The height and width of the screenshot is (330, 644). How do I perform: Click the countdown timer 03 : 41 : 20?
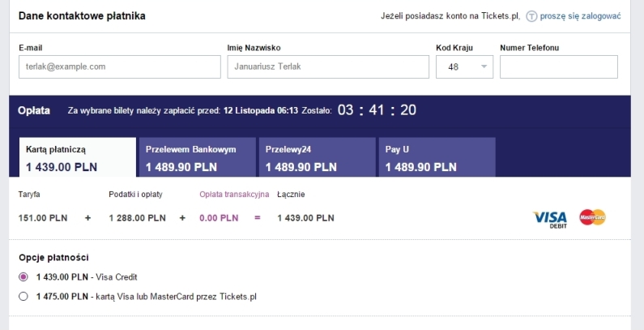[x=377, y=110]
